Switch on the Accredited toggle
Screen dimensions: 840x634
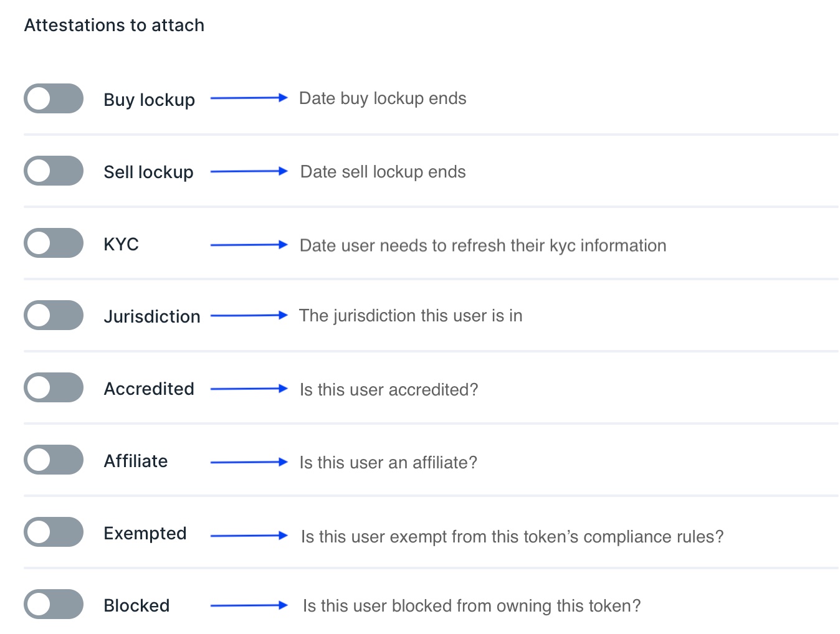(x=54, y=387)
